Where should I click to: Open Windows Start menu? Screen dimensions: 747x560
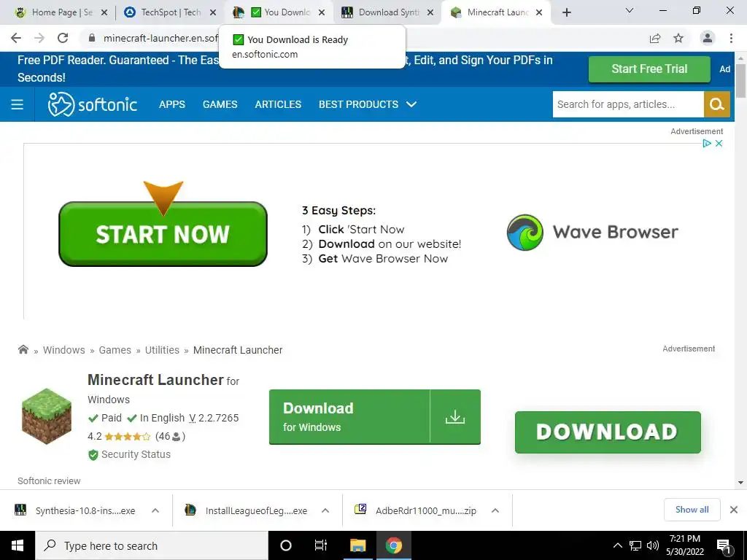(x=18, y=545)
